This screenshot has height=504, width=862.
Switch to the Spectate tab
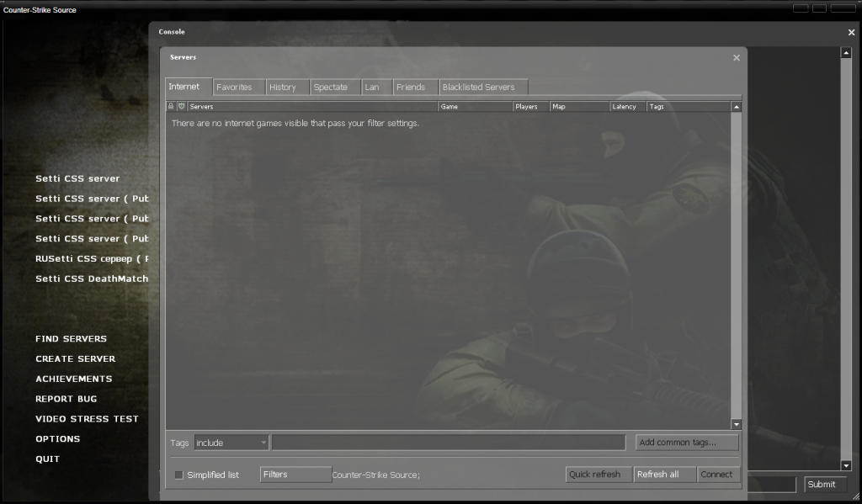click(335, 88)
